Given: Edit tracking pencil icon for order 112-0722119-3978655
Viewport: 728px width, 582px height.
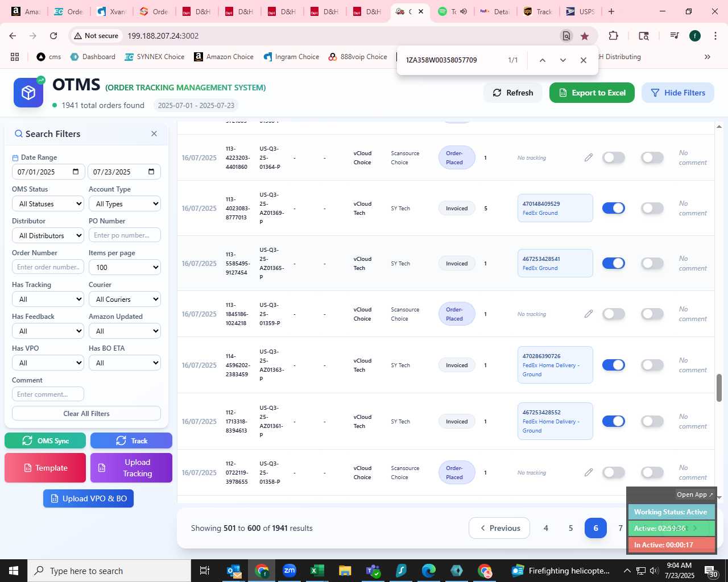Looking at the screenshot, I should tap(589, 472).
